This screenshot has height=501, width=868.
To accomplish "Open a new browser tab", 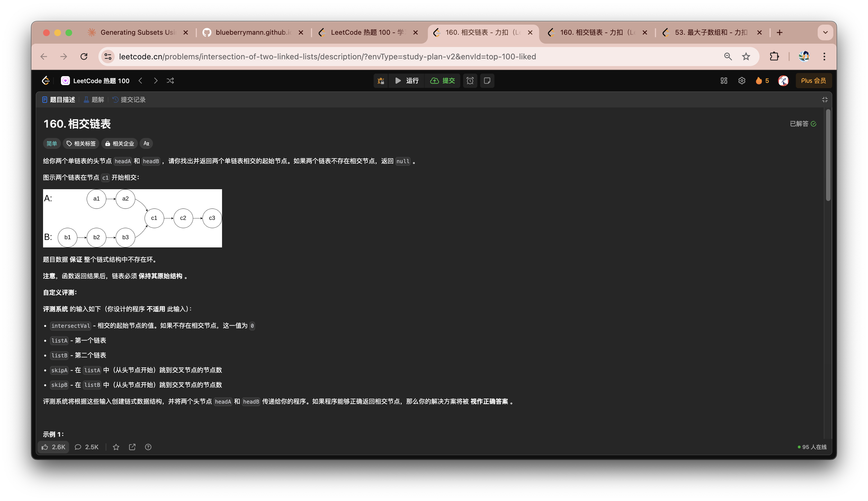I will (x=779, y=32).
